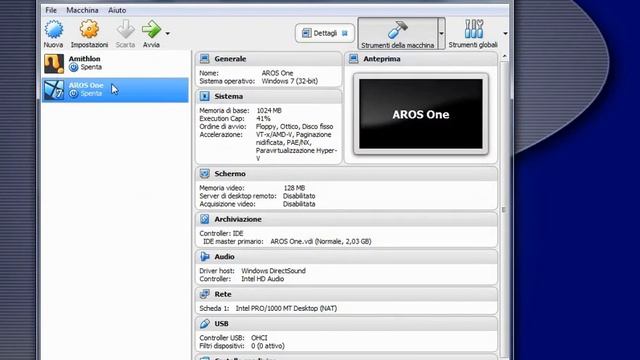The width and height of the screenshot is (640, 360).
Task: Open the USB section header
Action: 347,324
